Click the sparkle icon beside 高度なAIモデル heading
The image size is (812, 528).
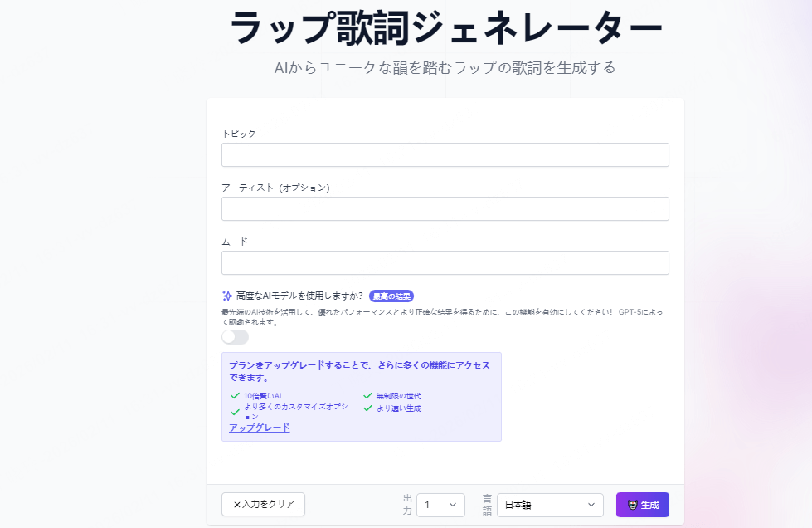(226, 296)
